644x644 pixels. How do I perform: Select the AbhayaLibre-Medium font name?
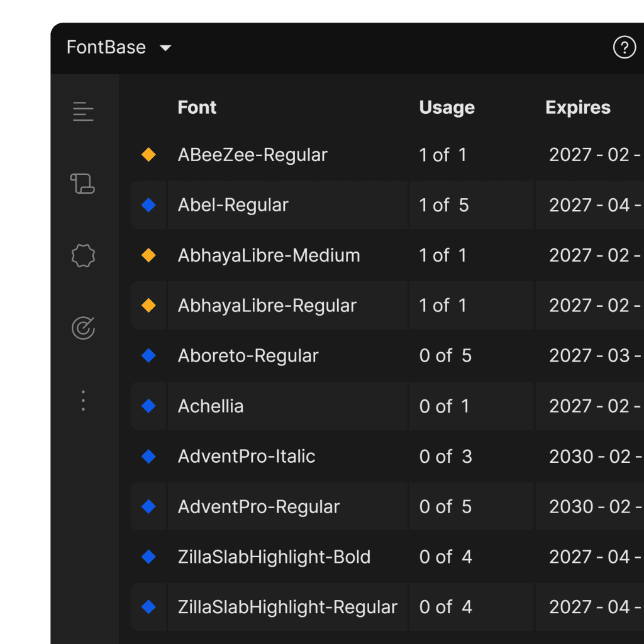(269, 255)
